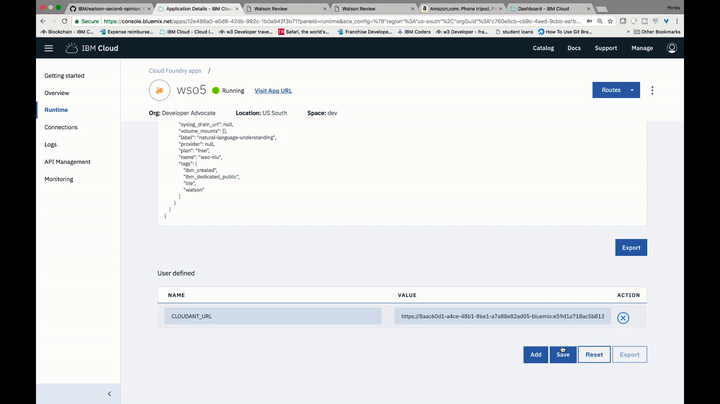Open IBM Coders bookmark

(x=414, y=32)
